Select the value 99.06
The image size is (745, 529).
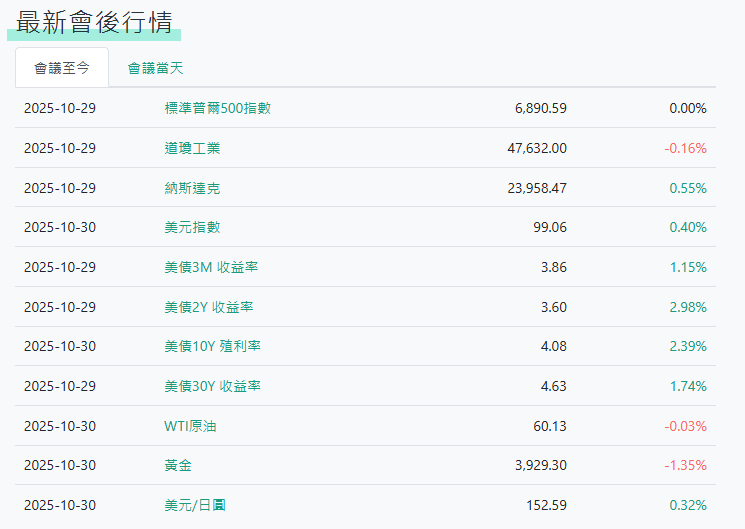pos(550,227)
